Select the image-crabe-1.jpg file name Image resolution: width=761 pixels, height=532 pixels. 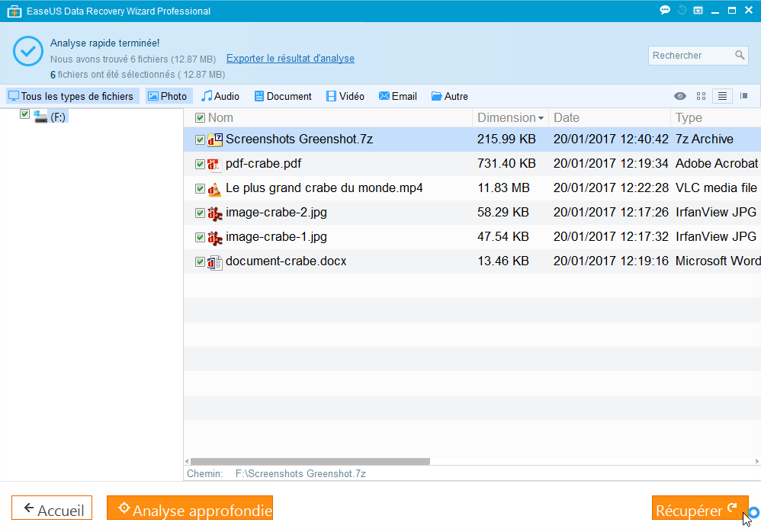[x=276, y=237]
